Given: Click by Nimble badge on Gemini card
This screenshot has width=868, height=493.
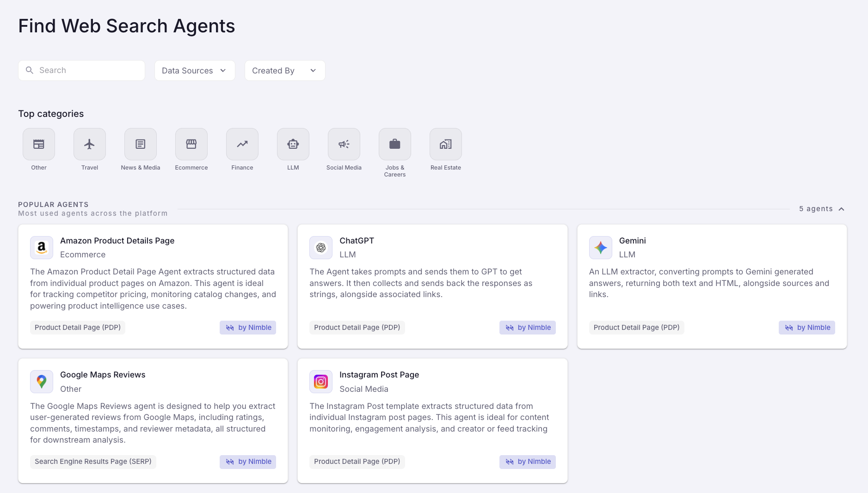Looking at the screenshot, I should point(807,328).
